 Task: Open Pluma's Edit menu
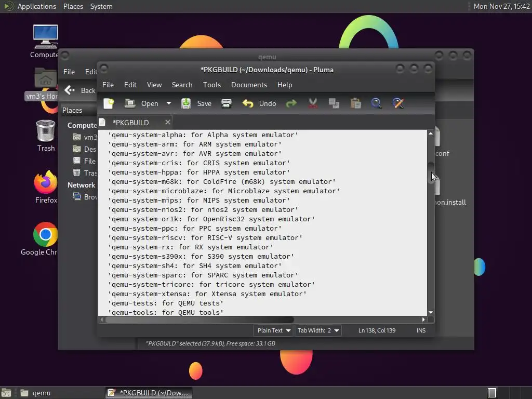(x=130, y=85)
